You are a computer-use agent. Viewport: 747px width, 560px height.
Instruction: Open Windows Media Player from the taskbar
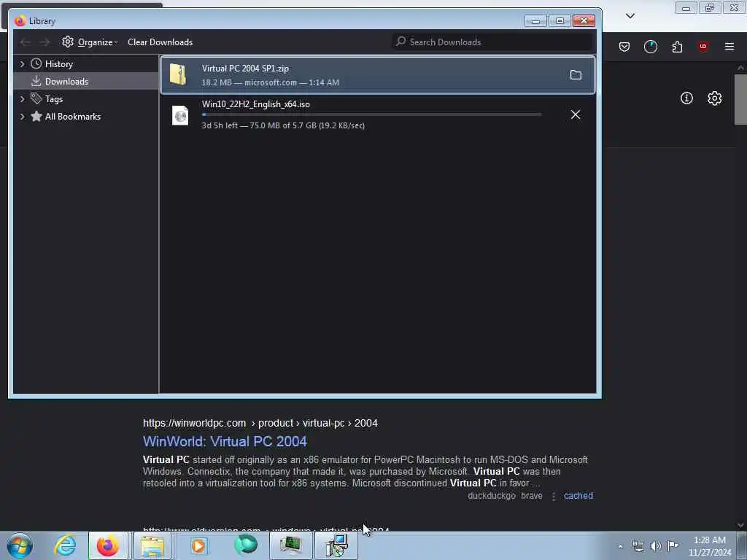198,545
